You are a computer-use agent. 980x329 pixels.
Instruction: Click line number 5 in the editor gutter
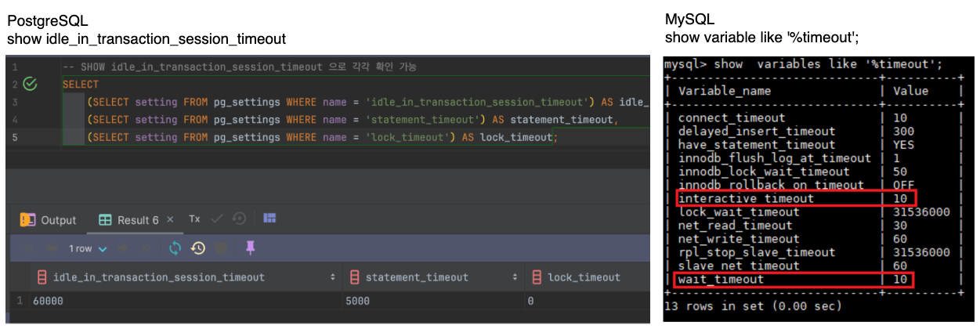coord(15,137)
